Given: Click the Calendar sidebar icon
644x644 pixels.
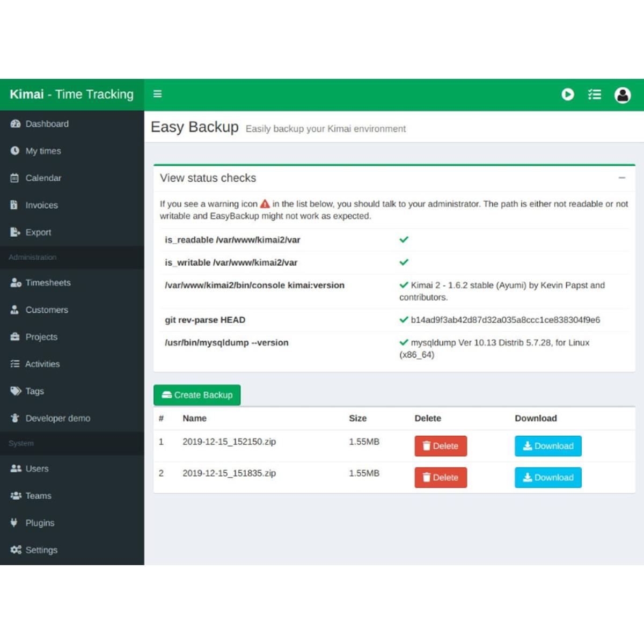Looking at the screenshot, I should pos(14,178).
